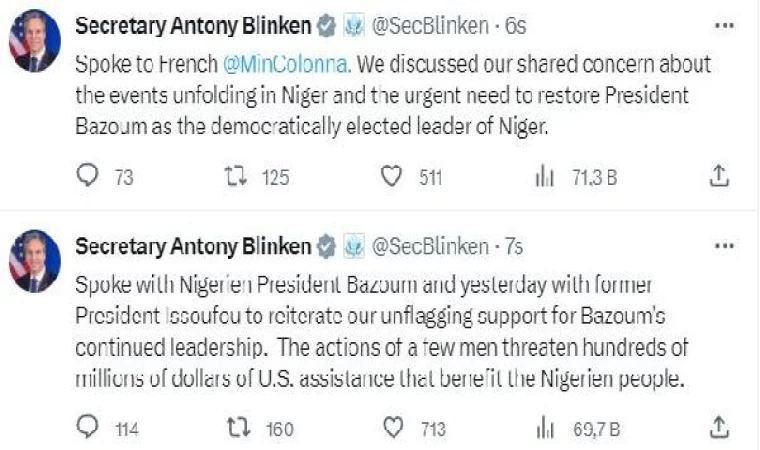View analytics for the 71,3 B views tweet
The height and width of the screenshot is (450, 760).
545,177
